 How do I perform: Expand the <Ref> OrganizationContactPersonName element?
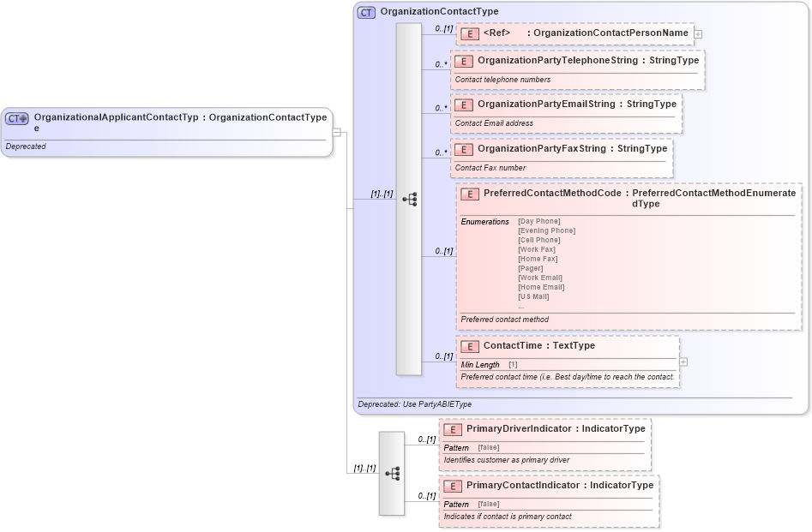tap(698, 33)
